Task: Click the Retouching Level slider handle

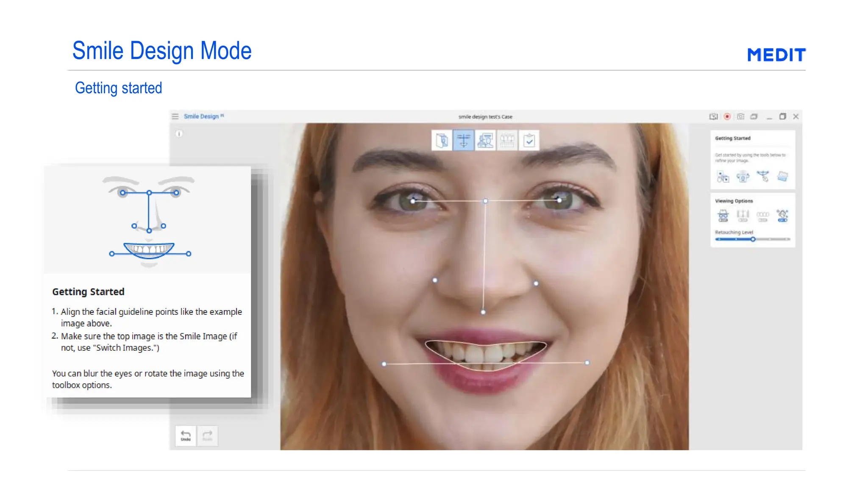Action: pos(753,239)
